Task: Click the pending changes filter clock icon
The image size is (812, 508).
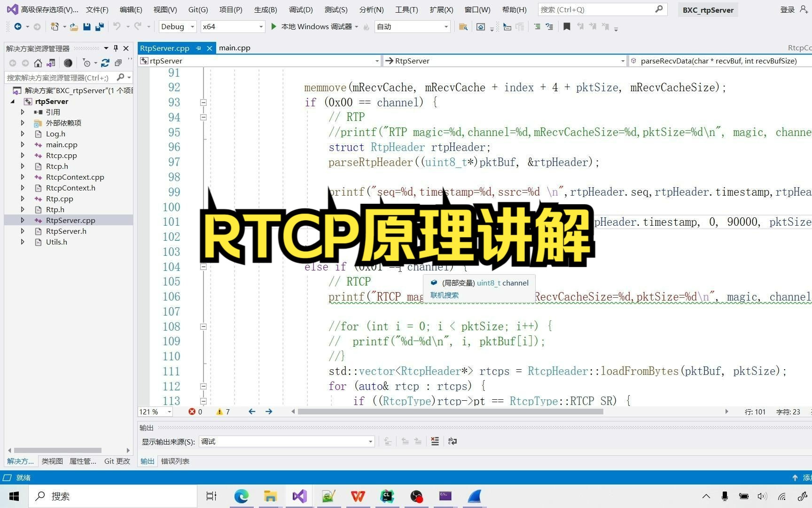Action: pos(86,63)
